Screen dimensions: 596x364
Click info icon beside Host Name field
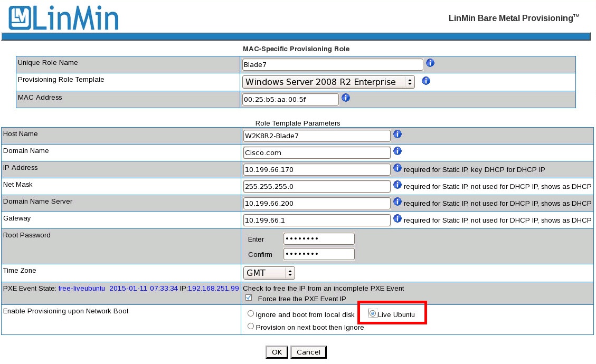pyautogui.click(x=397, y=134)
